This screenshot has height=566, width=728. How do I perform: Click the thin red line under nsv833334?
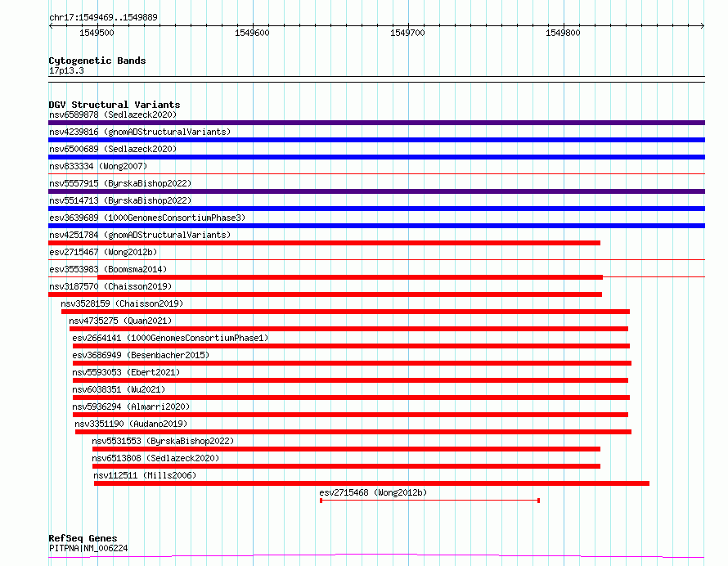click(x=376, y=174)
